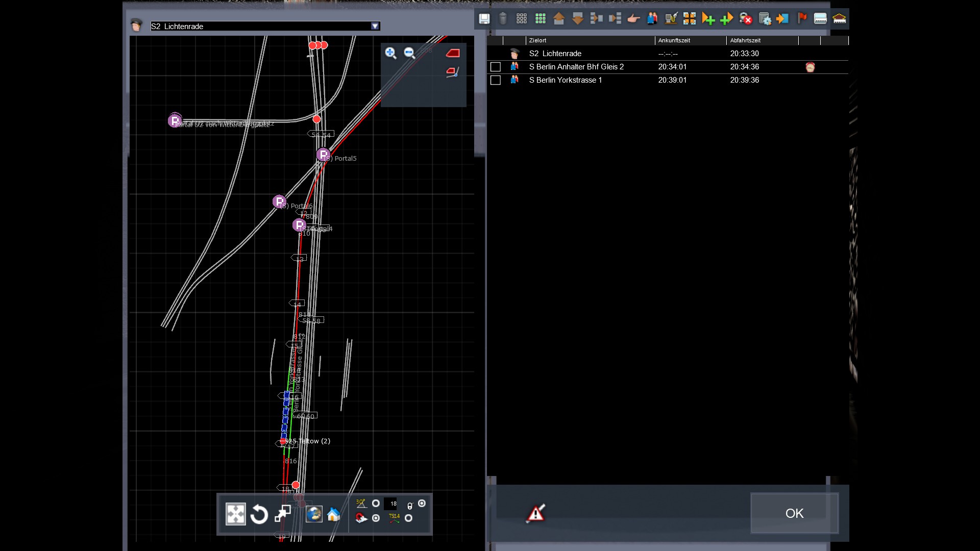The height and width of the screenshot is (551, 980).
Task: Tick the S Berlin Yorkstrasse 1 checkbox
Action: click(495, 80)
